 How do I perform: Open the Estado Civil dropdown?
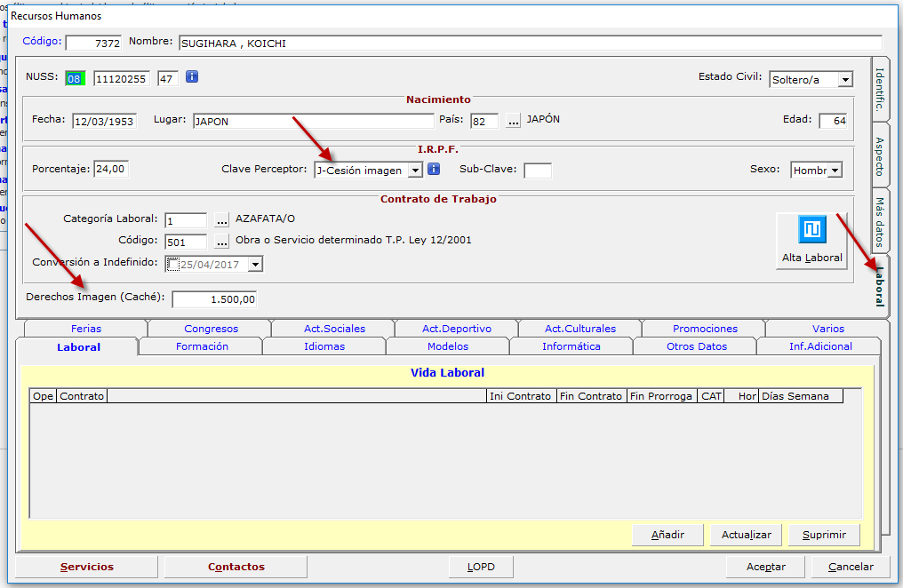click(x=845, y=79)
